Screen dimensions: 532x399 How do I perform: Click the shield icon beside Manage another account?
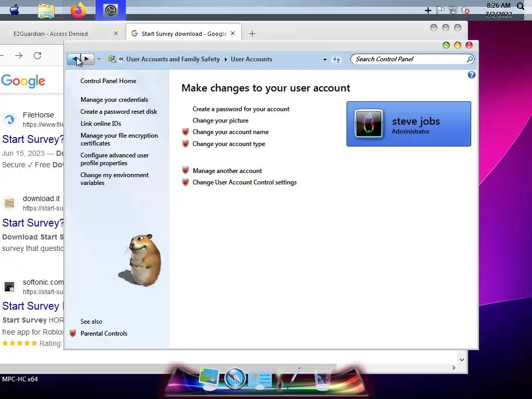(x=185, y=170)
